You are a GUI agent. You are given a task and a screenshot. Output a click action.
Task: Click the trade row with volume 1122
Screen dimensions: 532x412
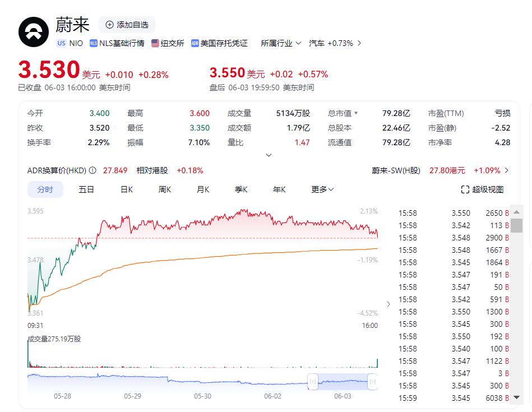[454, 361]
